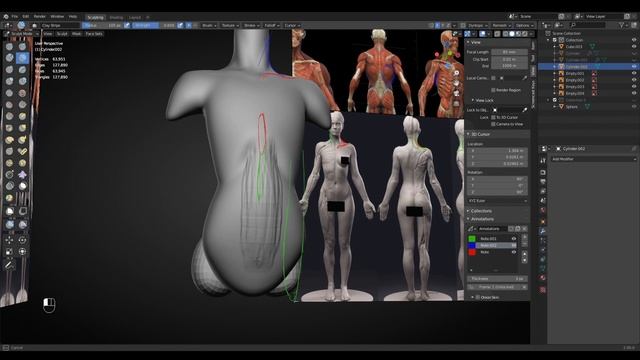
Task: Open the XYZ Euler rotation mode dropdown
Action: (x=498, y=201)
